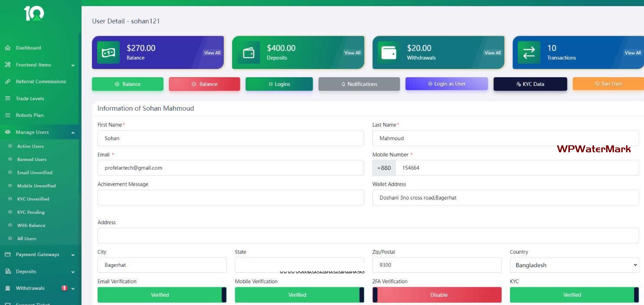The width and height of the screenshot is (644, 305).
Task: Click the wallet icon on Deposits card
Action: (x=248, y=52)
